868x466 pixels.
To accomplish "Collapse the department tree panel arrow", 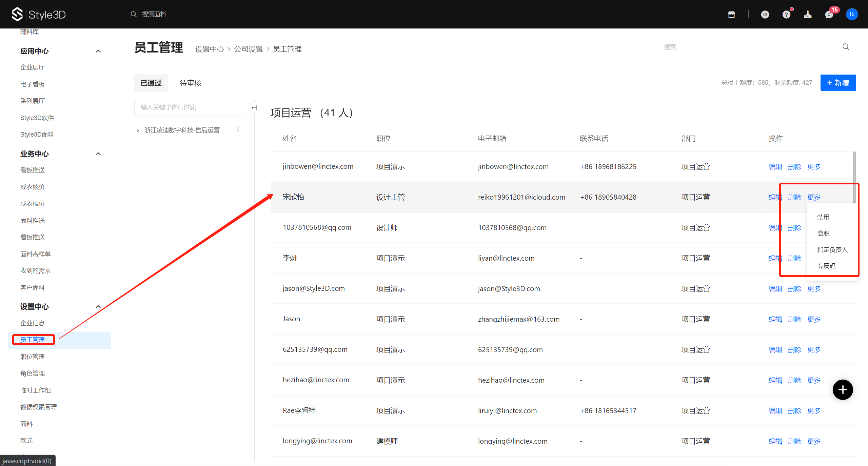I will click(254, 108).
